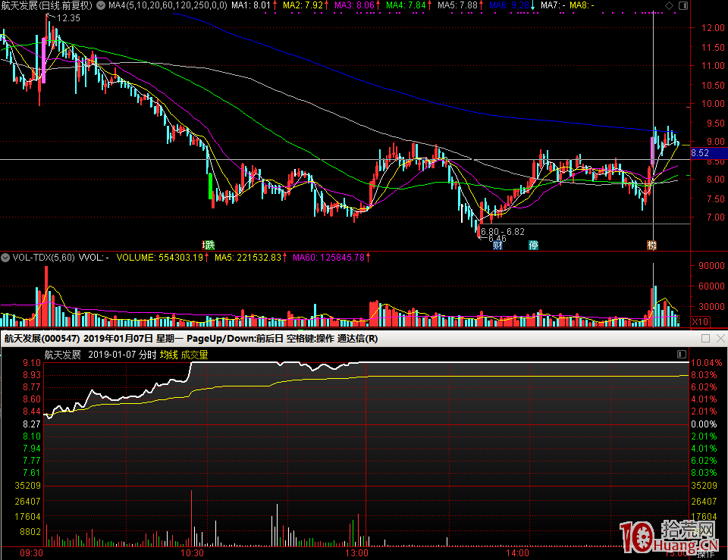Toggle the '成交量' volume display

coord(194,355)
